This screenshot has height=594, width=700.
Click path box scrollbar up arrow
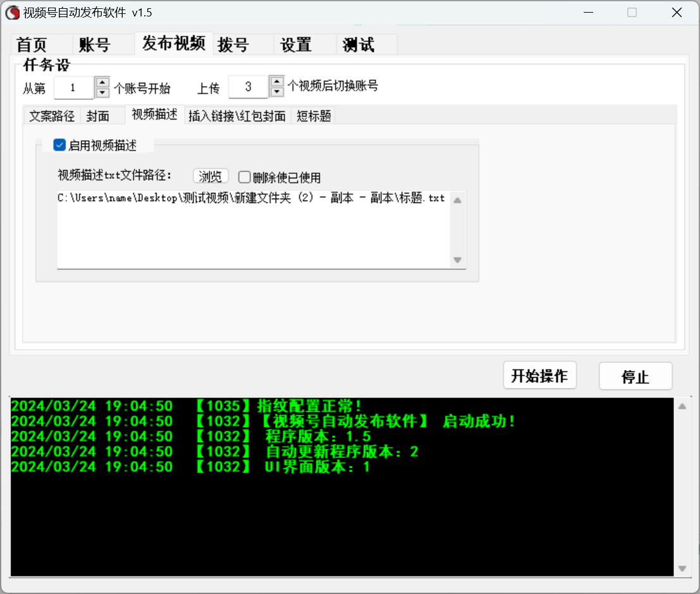pyautogui.click(x=458, y=201)
